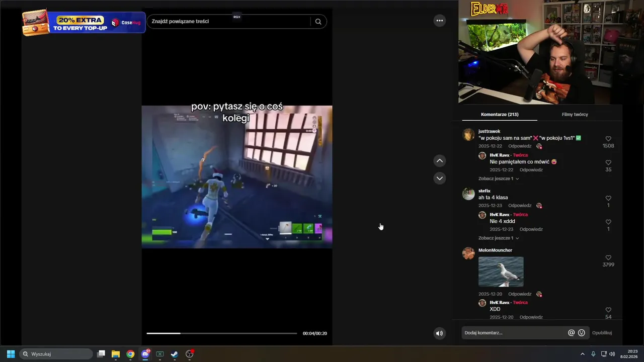Image resolution: width=644 pixels, height=362 pixels.
Task: Open Google Chrome from the taskbar
Action: [130, 354]
